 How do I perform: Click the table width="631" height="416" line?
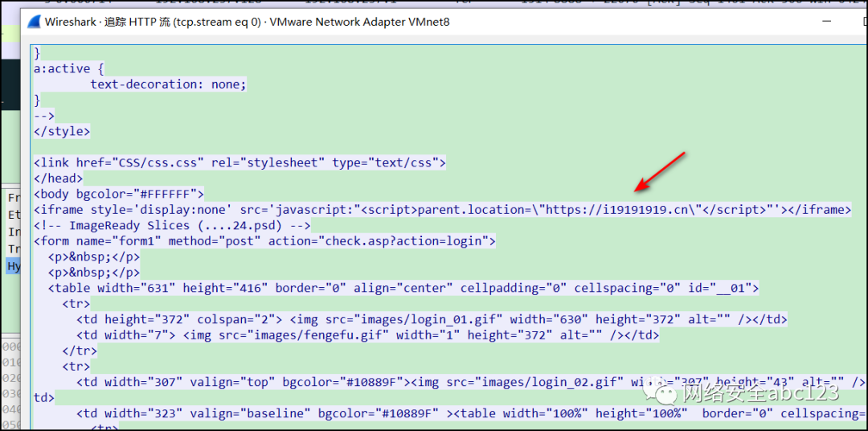[x=403, y=288]
